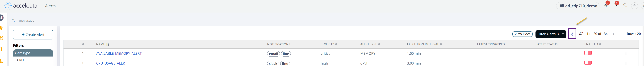The height and width of the screenshot is (66, 644).
Task: Refresh the alerts list
Action: (x=581, y=34)
